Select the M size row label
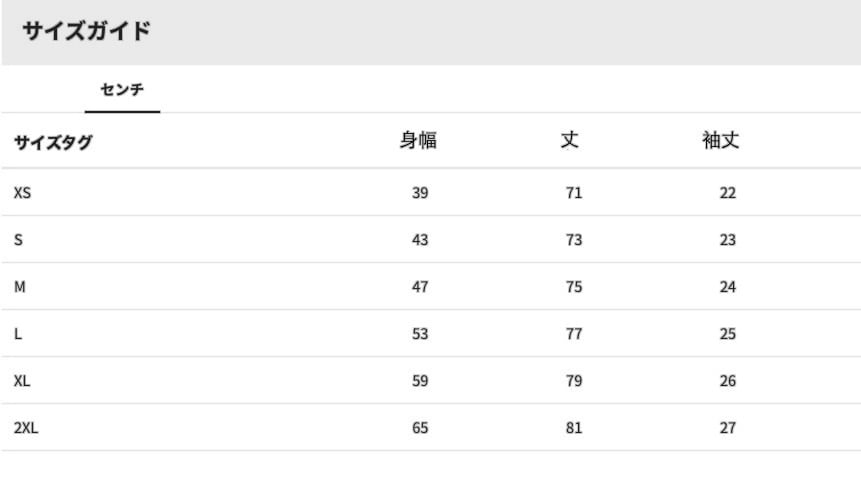 (x=20, y=287)
